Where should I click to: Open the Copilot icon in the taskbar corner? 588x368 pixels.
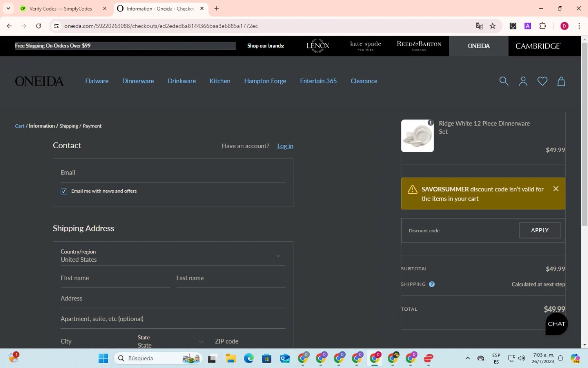pos(575,358)
